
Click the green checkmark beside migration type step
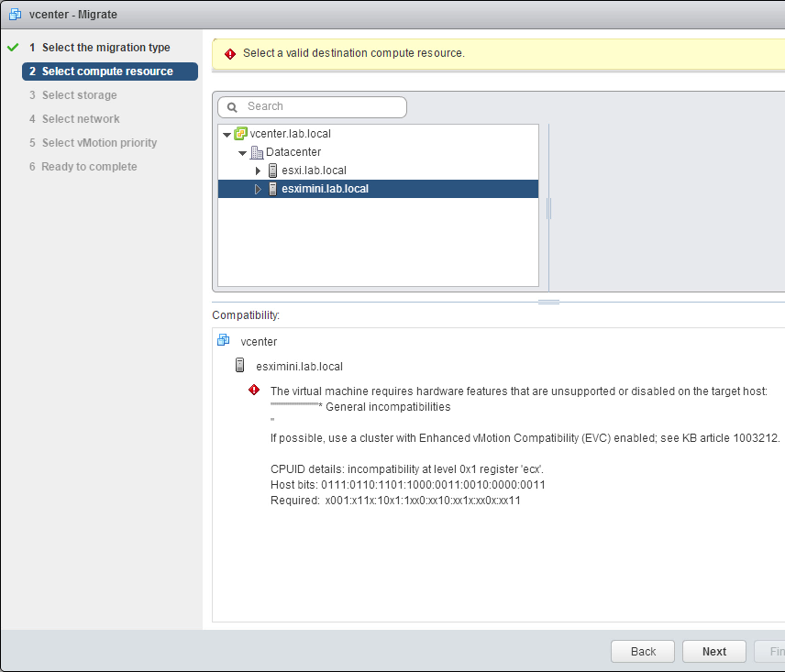point(13,48)
